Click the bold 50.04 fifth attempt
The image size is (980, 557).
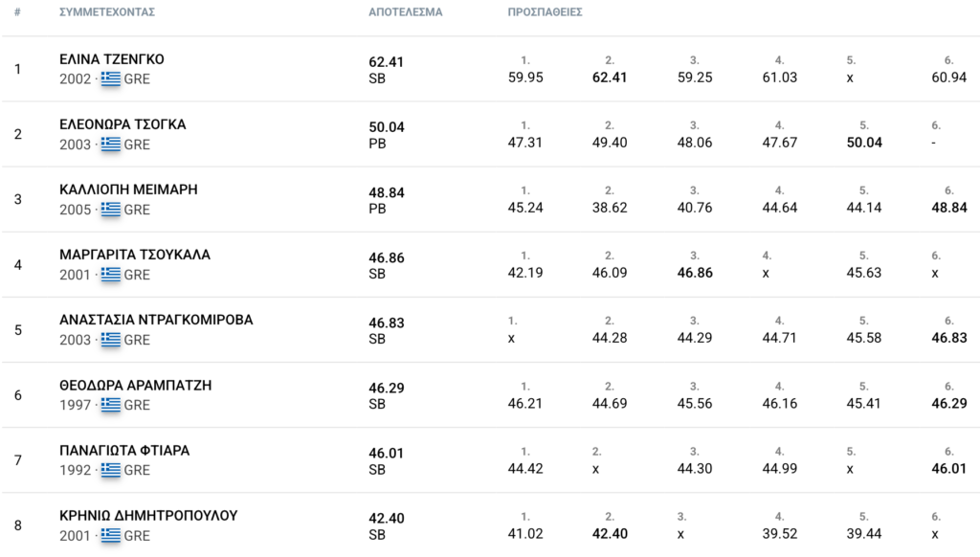864,143
